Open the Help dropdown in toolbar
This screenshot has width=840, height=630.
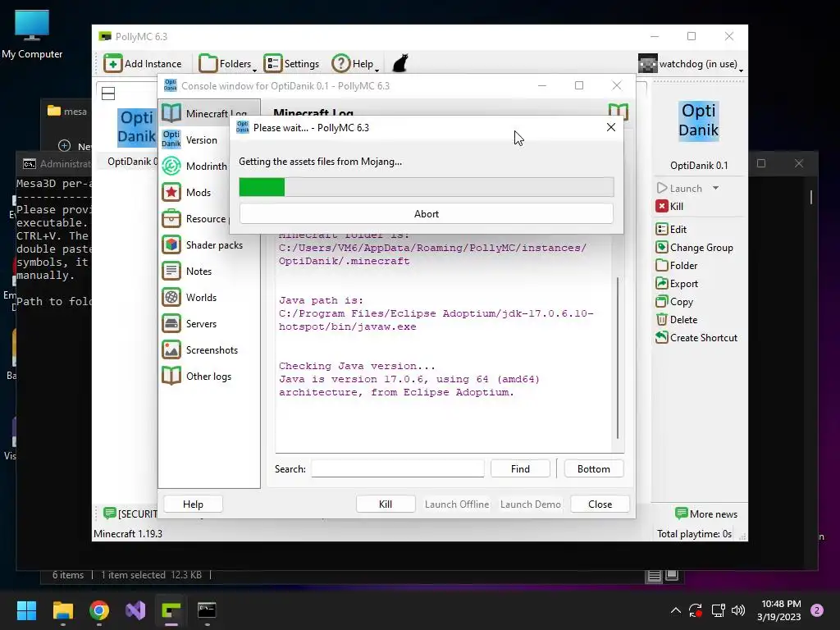(355, 64)
